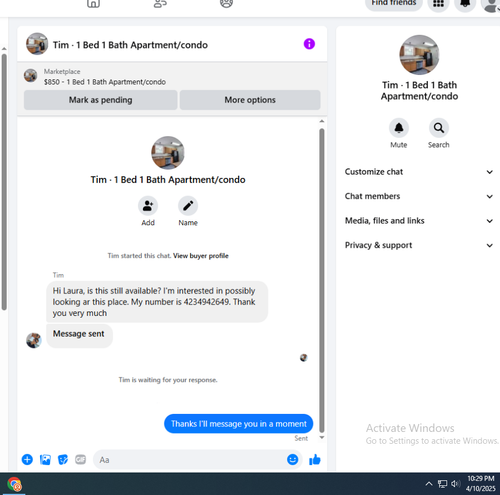Screen dimensions: 500x495
Task: Click the avatar next to Message sent
Action: 34,340
